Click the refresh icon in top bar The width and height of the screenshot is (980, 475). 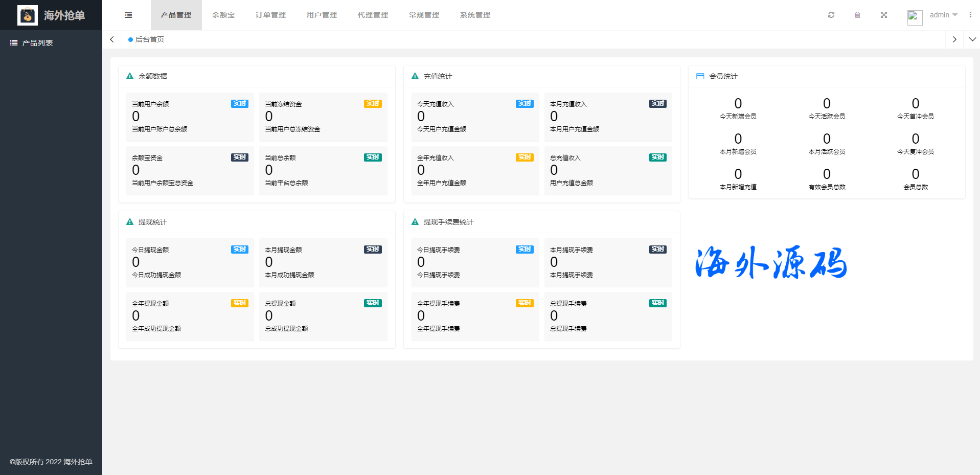click(831, 15)
